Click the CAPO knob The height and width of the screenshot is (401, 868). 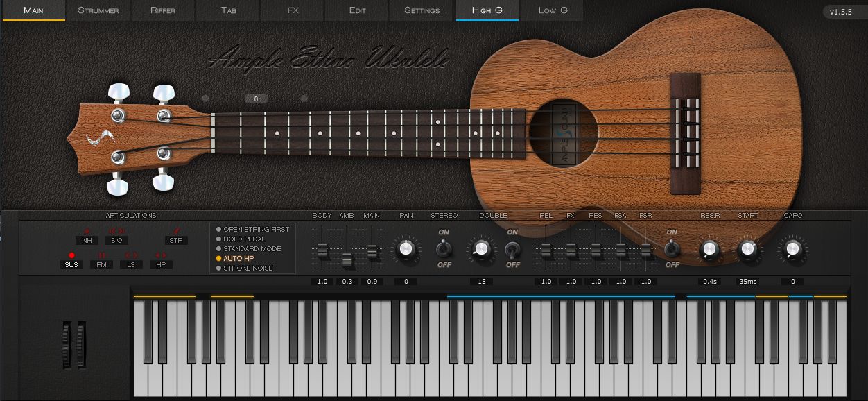(792, 248)
